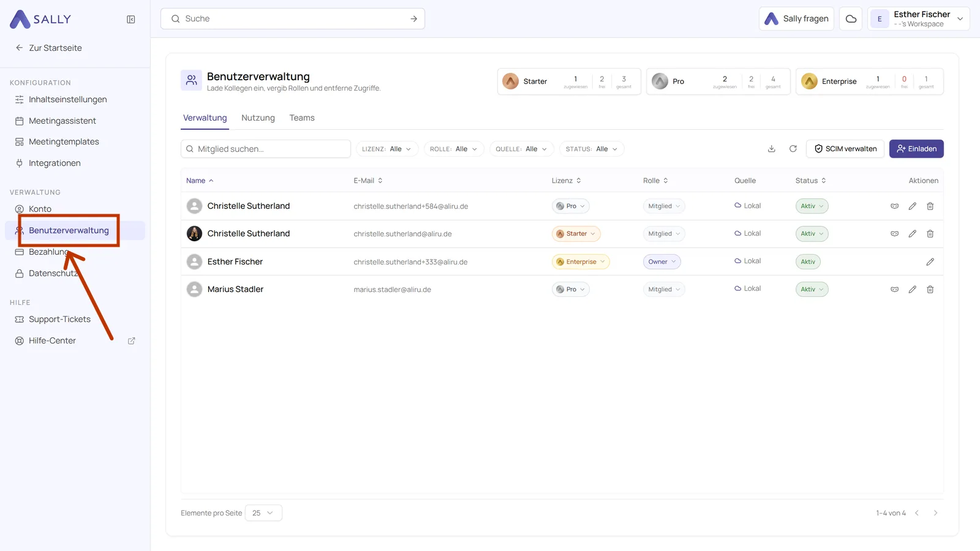Select Benutzerverwaltung in the sidebar
Image resolution: width=980 pixels, height=551 pixels.
tap(75, 231)
